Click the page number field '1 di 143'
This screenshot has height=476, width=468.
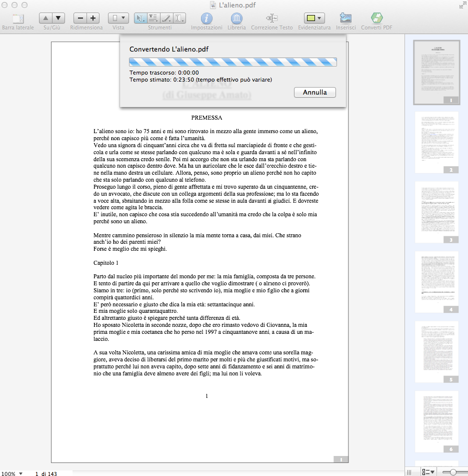46,473
